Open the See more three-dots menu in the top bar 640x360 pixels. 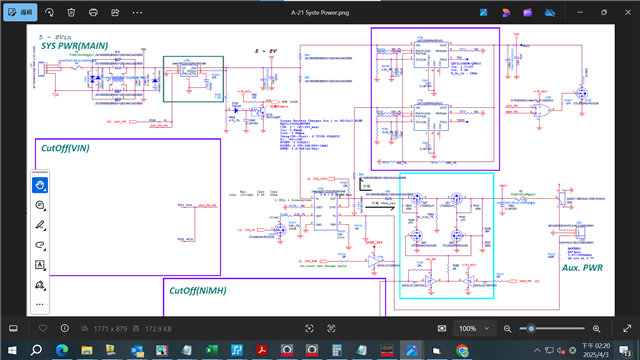(x=137, y=13)
